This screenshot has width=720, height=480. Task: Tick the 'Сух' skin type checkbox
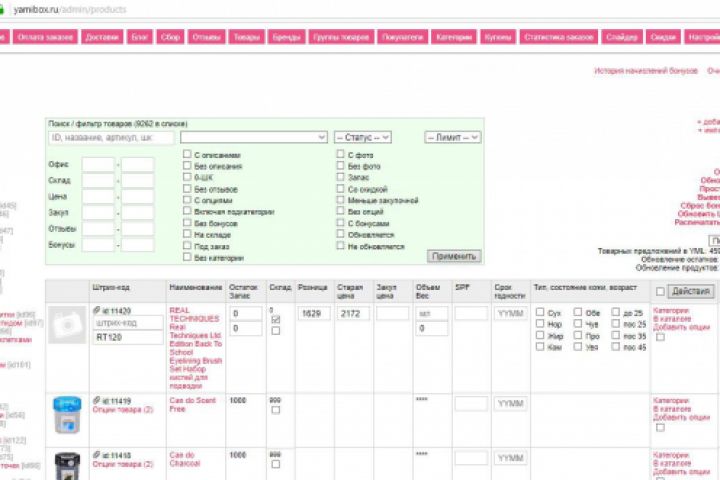(540, 312)
